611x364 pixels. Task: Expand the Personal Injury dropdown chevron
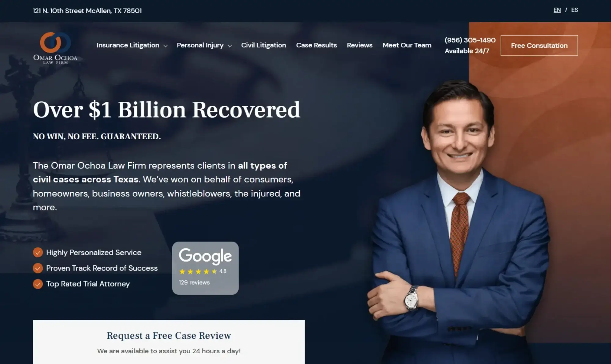[230, 46]
